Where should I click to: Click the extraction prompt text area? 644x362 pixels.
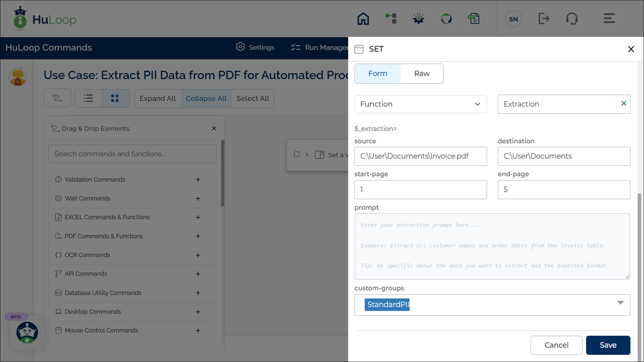point(492,246)
